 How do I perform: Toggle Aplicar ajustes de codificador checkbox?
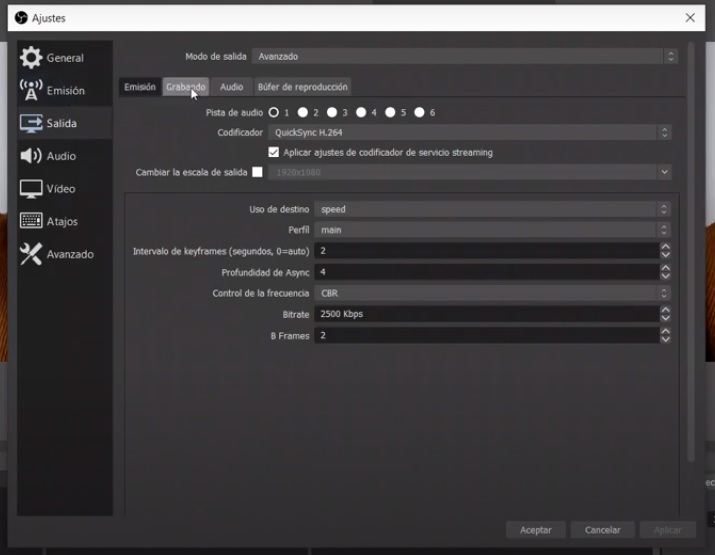click(x=274, y=153)
